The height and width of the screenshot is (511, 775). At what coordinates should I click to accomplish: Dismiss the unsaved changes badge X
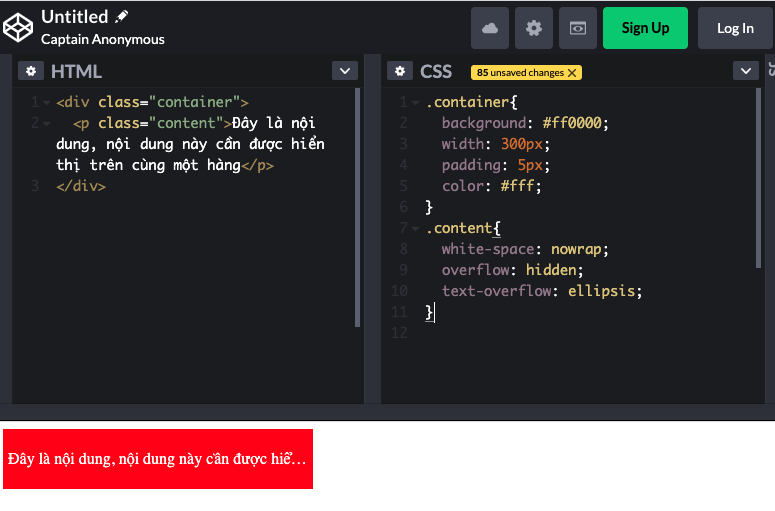click(x=572, y=73)
